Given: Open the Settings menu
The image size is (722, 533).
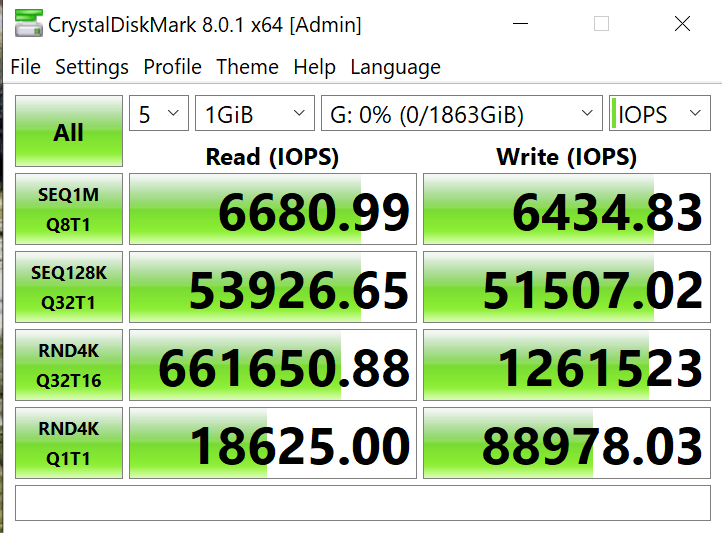Looking at the screenshot, I should [x=92, y=67].
